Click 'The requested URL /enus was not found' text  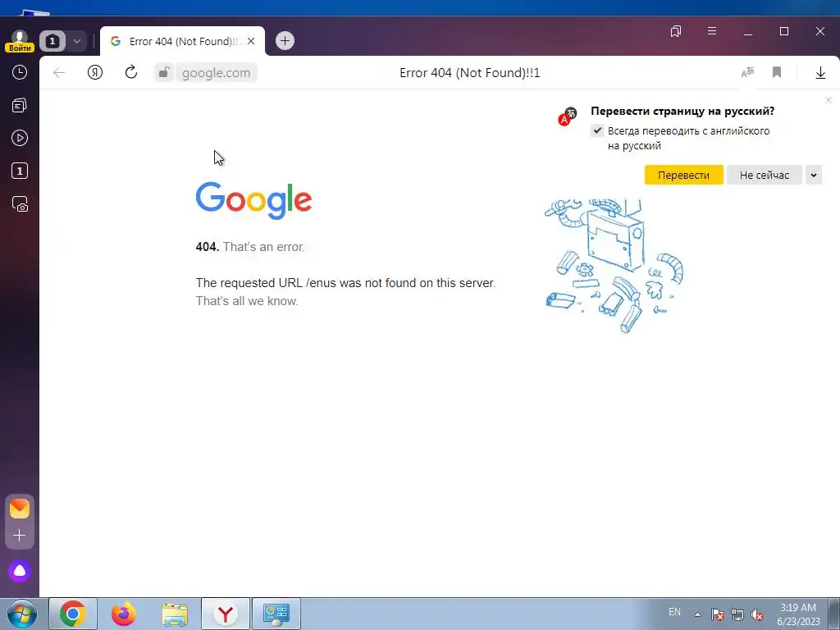pos(345,283)
